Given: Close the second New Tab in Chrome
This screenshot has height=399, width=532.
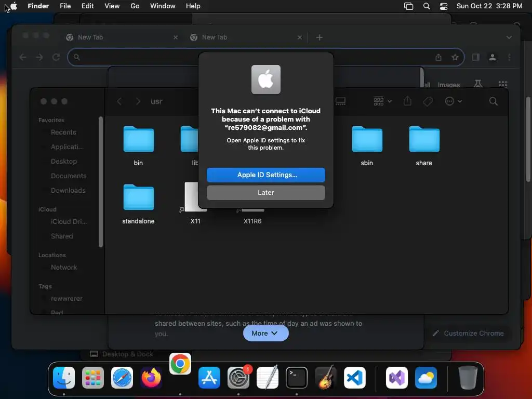Looking at the screenshot, I should [x=300, y=37].
